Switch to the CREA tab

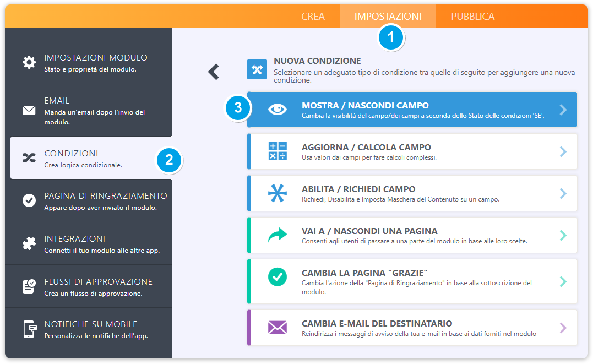[313, 17]
